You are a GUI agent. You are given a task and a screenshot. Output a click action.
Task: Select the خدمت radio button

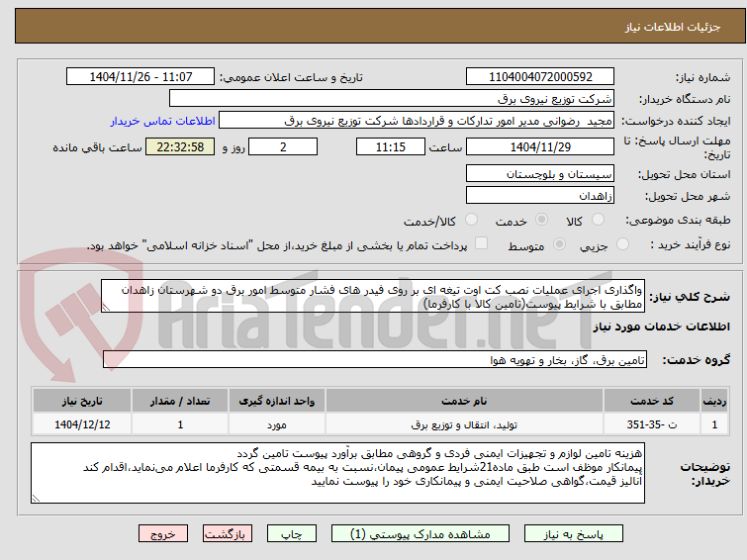coord(541,220)
